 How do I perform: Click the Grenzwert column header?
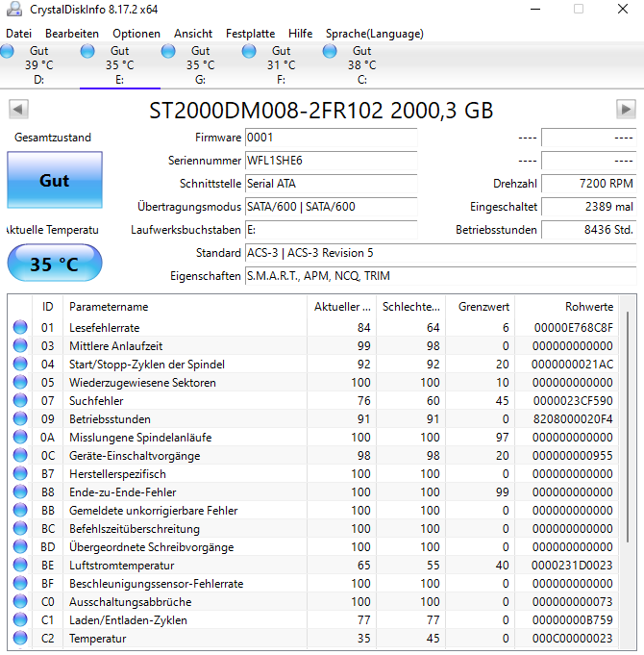tap(480, 307)
